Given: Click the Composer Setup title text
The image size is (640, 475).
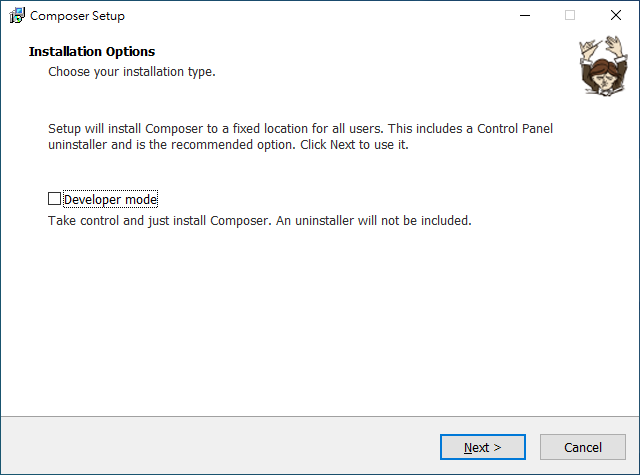Looking at the screenshot, I should (x=78, y=16).
